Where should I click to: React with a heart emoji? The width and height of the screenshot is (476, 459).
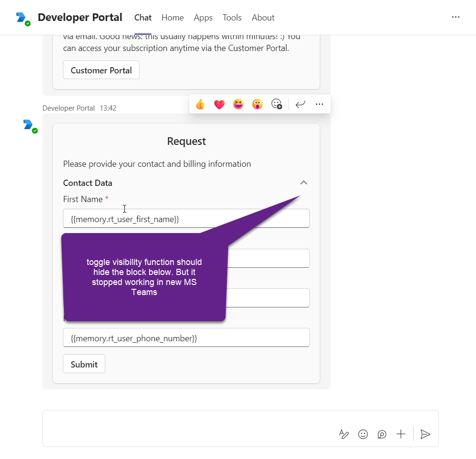coord(219,104)
